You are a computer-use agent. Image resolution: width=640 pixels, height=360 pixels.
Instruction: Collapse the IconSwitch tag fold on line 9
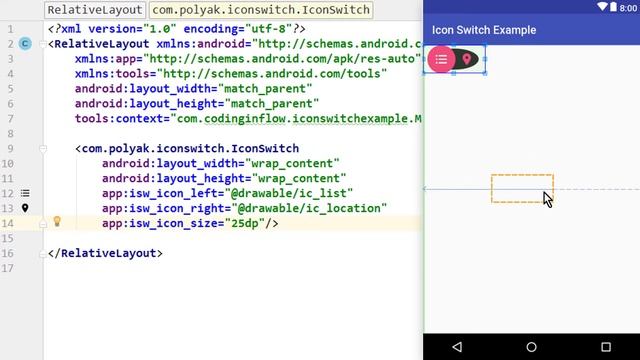[x=43, y=149]
